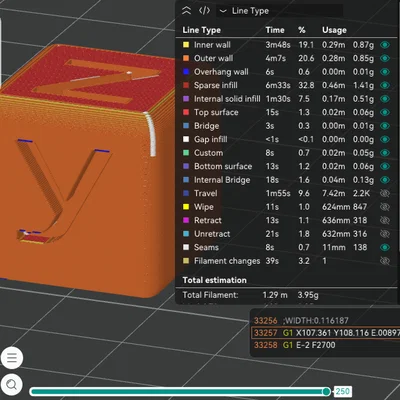Click the slider value box showing 250
400x400 pixels.
click(343, 391)
